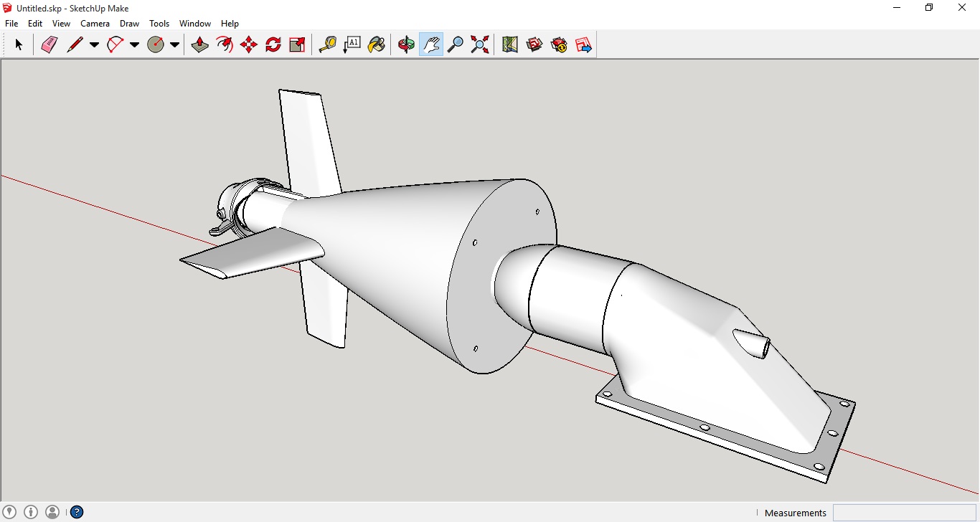Activate the Rotate tool

273,45
